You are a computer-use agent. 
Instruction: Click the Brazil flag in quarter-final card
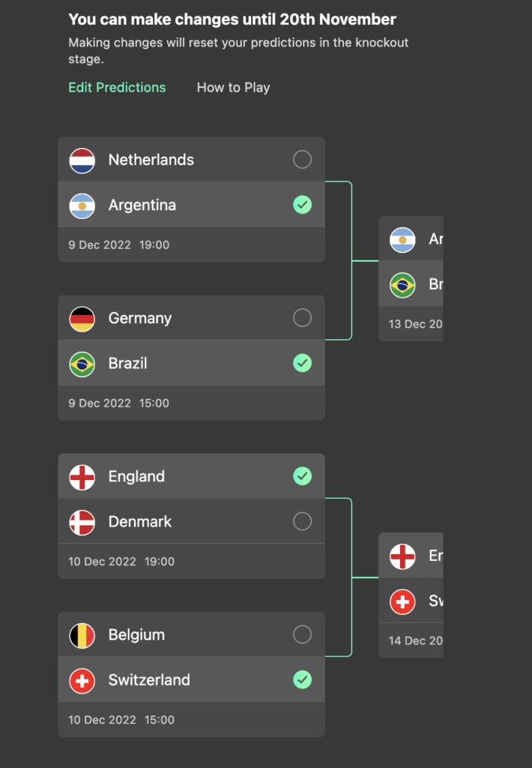pos(82,364)
